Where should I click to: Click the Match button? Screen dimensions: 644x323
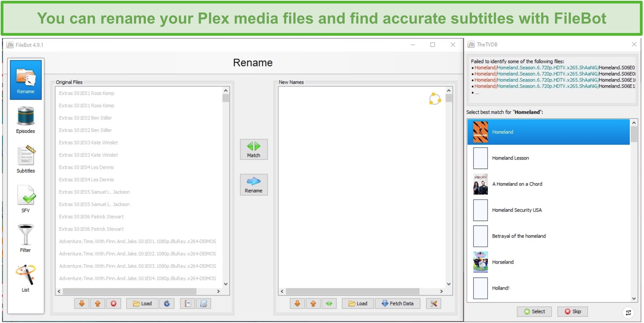pos(254,149)
